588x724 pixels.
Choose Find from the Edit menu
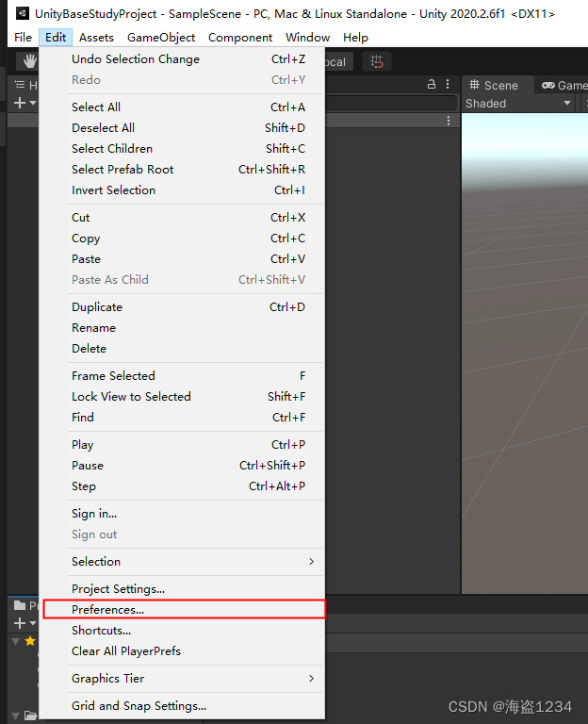[x=184, y=418]
